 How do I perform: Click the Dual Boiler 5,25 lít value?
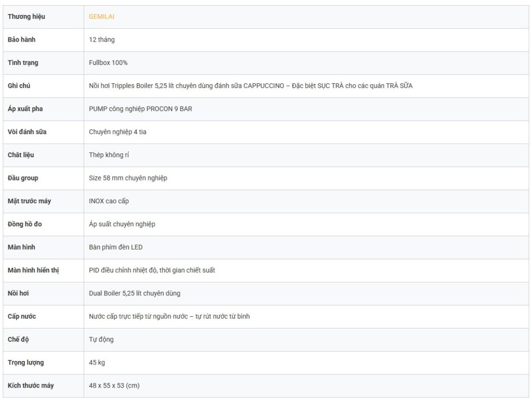tap(135, 293)
